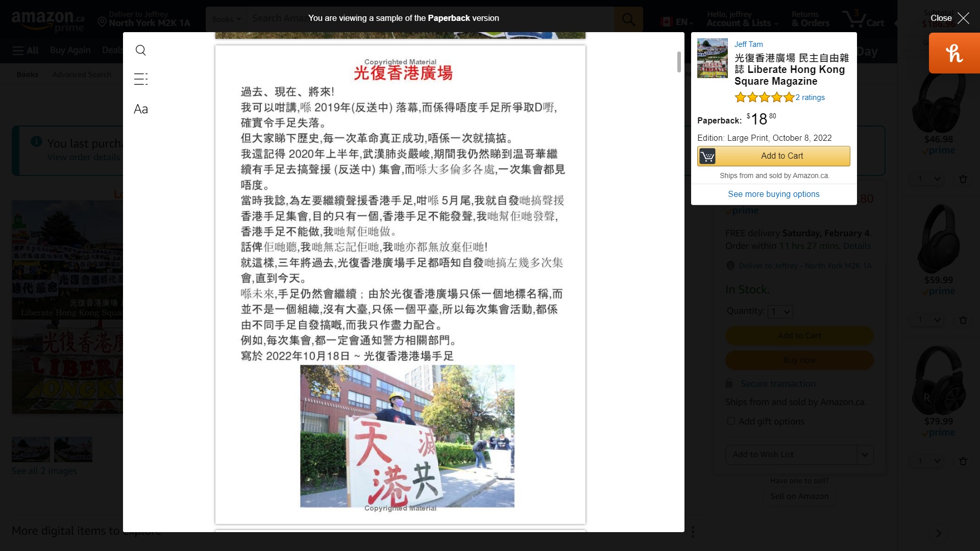Open Returns & Orders
This screenshot has height=551, width=980.
tap(810, 19)
